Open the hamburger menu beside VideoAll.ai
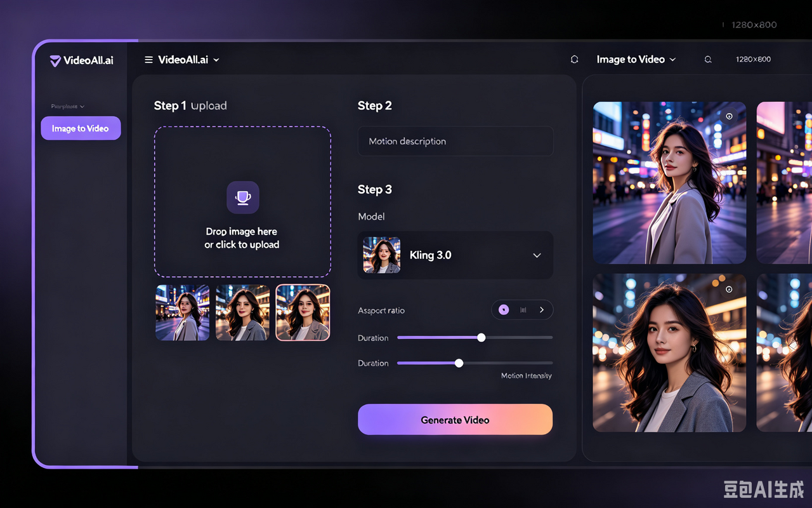 pos(148,60)
